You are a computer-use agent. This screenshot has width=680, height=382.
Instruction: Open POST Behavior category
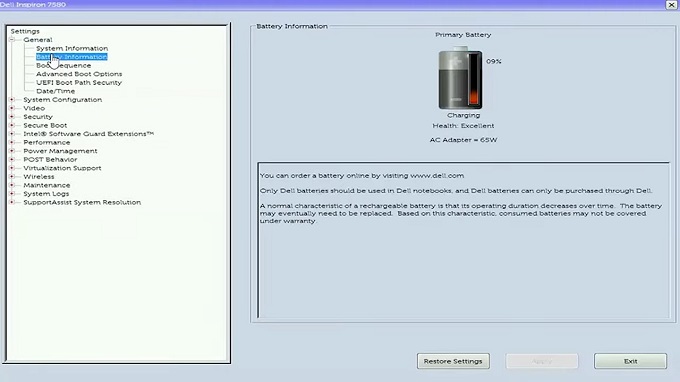[50, 159]
